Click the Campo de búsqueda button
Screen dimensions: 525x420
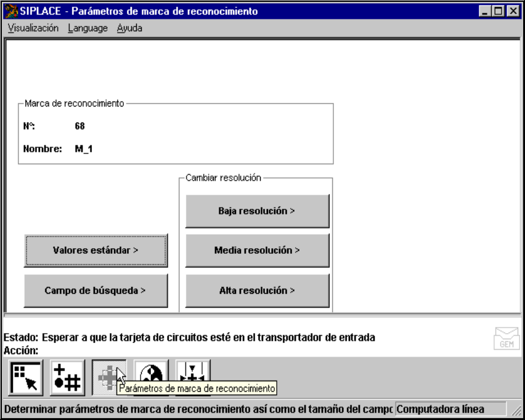[x=96, y=291]
